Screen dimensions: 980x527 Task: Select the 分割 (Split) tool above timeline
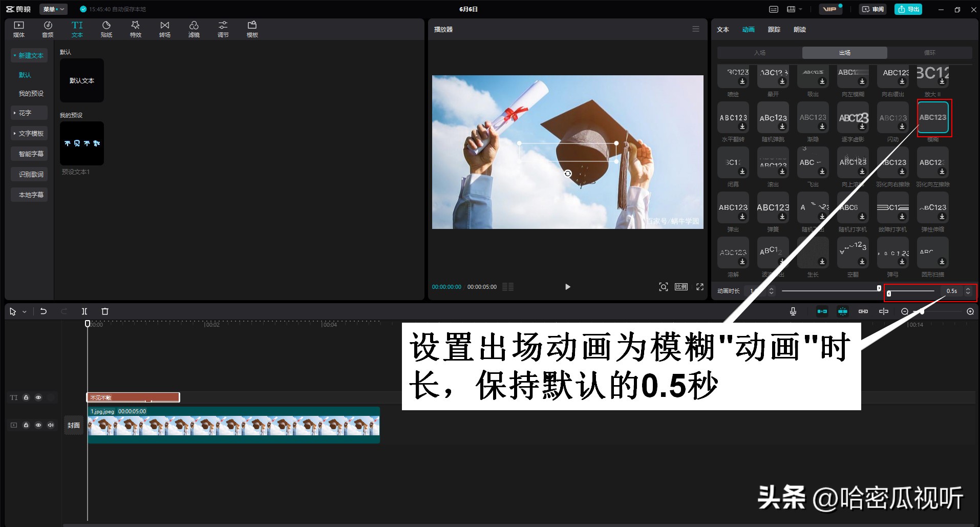84,311
